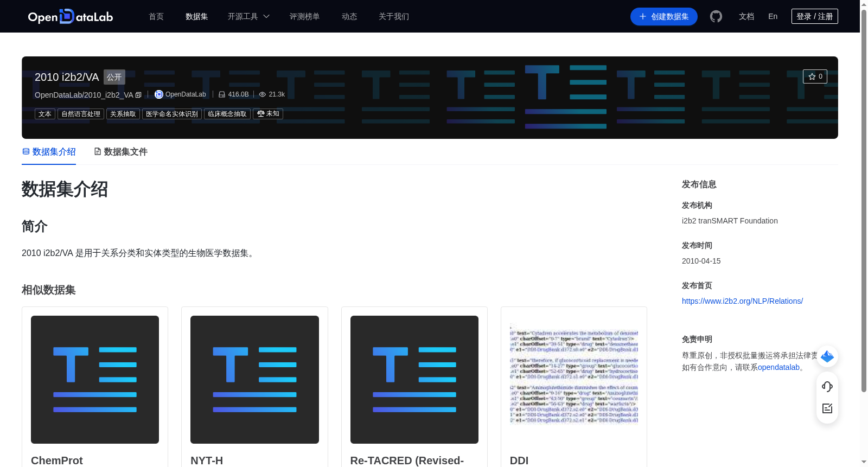Open the Re-TACRED dataset thumbnail
Image resolution: width=868 pixels, height=467 pixels.
click(x=414, y=380)
